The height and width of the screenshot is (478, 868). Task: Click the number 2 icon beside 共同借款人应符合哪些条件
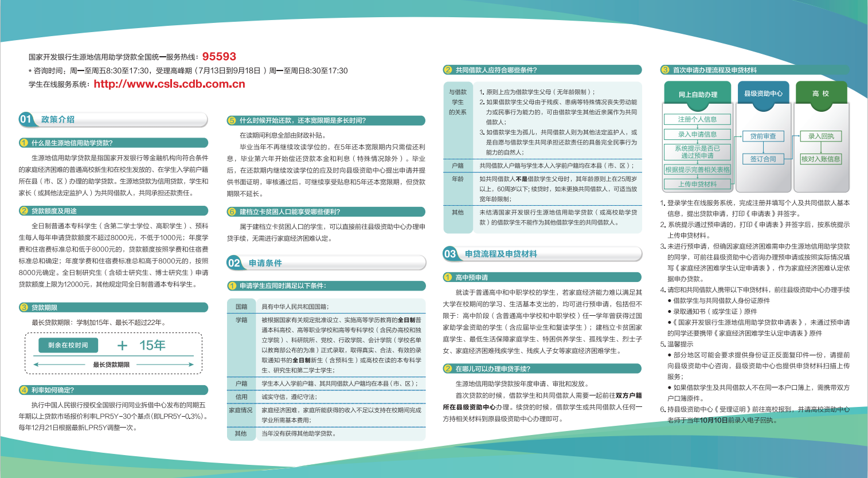pos(448,70)
